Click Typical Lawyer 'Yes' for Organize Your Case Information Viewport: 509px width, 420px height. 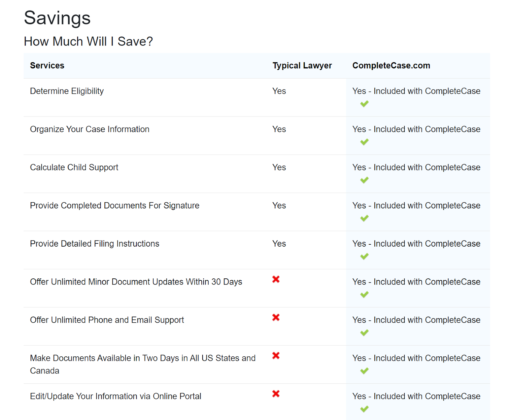(279, 129)
